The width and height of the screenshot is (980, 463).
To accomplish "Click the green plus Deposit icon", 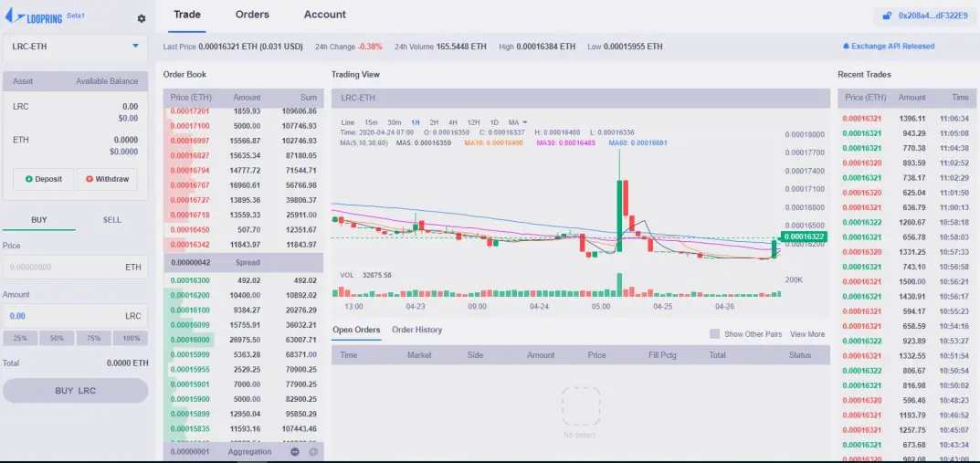I will [x=28, y=179].
